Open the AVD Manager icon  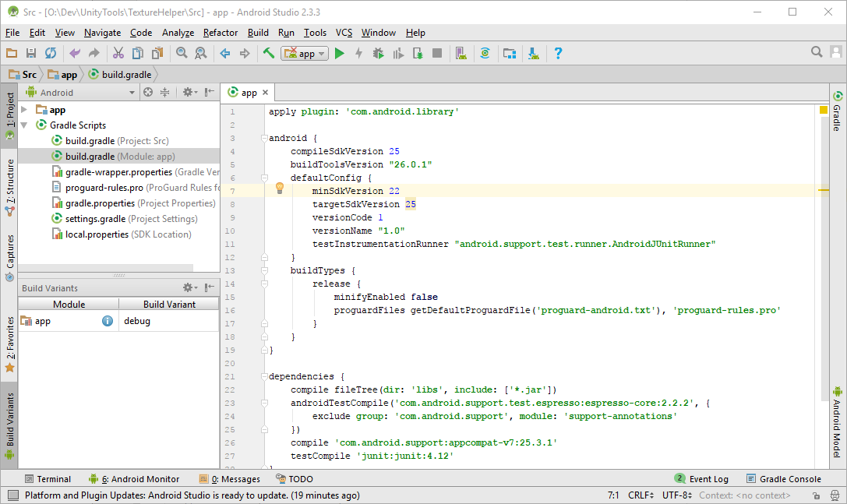point(461,53)
